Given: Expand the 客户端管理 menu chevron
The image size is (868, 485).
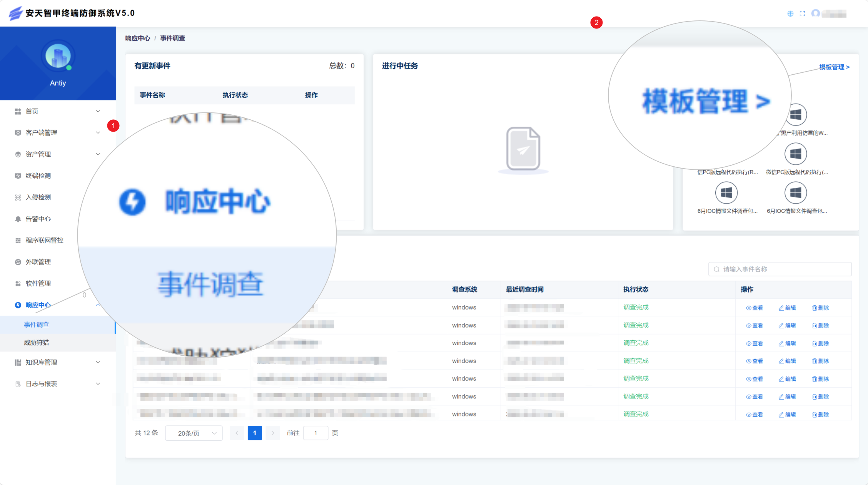Looking at the screenshot, I should point(98,133).
